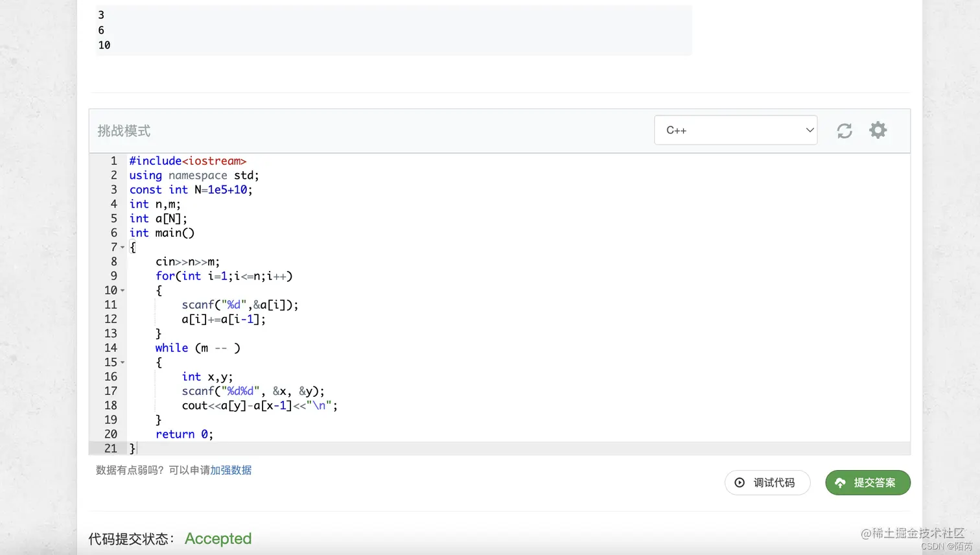Collapse code fold arrow at line 15

click(122, 362)
